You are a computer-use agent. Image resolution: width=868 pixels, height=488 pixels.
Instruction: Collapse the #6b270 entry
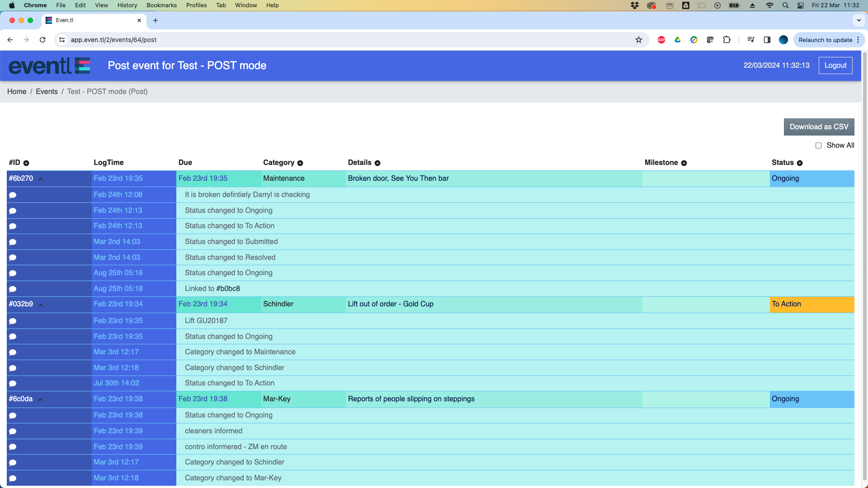point(41,179)
